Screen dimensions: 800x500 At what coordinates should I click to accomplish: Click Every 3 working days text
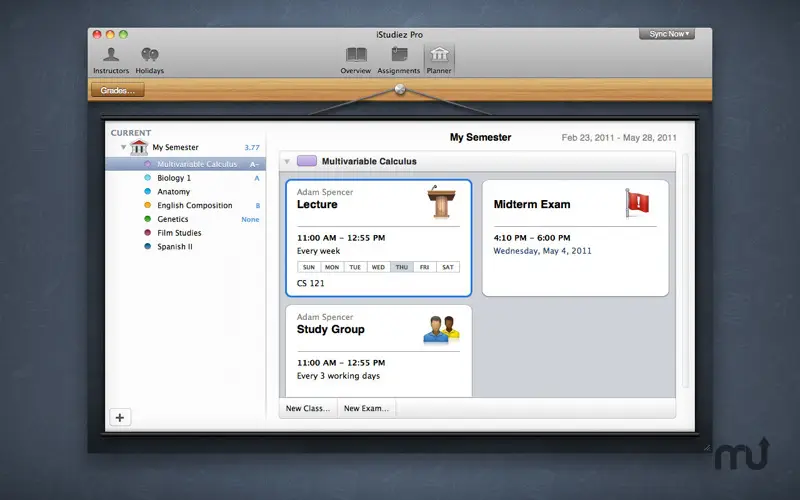click(x=338, y=376)
